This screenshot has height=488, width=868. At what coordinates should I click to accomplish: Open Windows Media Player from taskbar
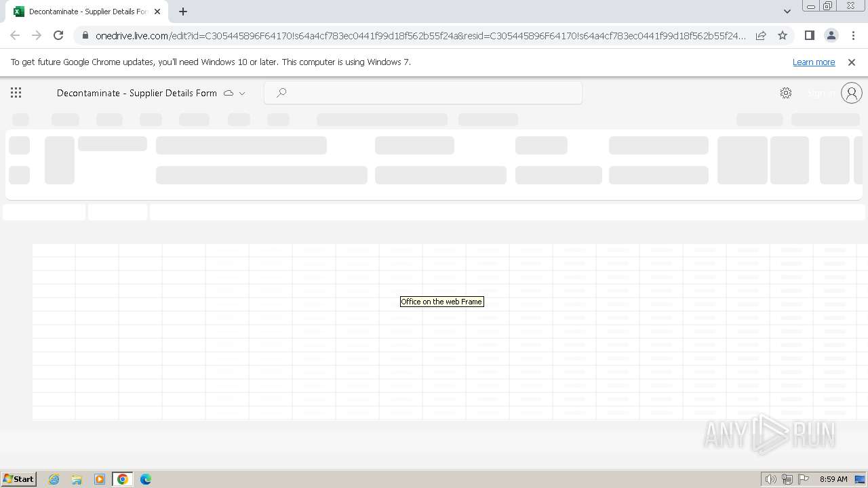click(x=100, y=479)
